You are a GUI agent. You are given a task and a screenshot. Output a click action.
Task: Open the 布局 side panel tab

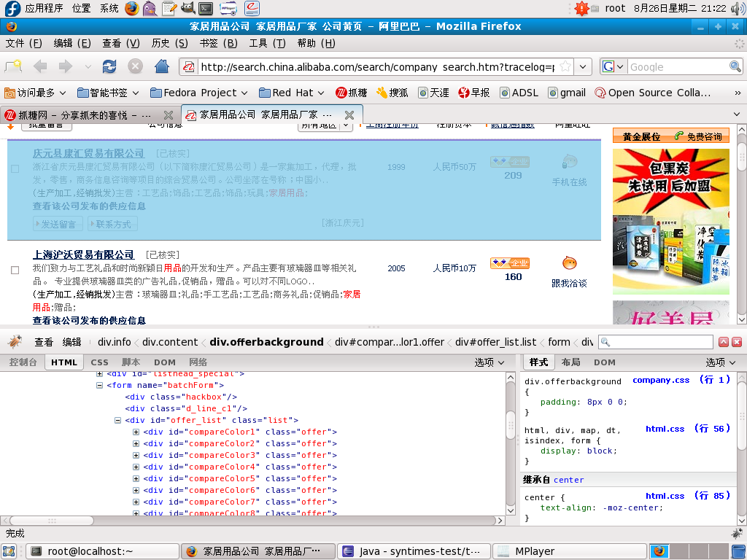pos(570,362)
